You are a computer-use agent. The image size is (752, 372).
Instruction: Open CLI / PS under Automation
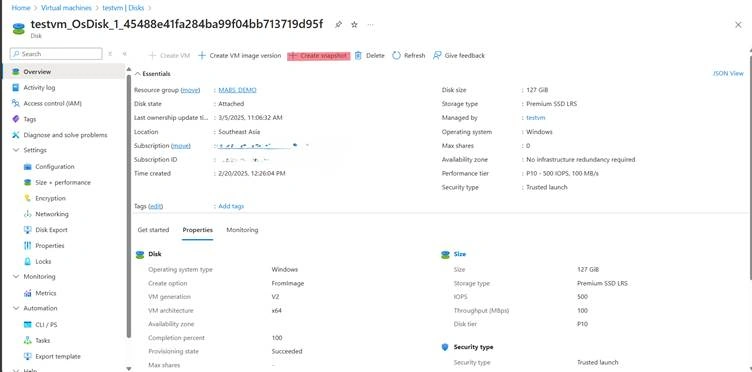46,325
